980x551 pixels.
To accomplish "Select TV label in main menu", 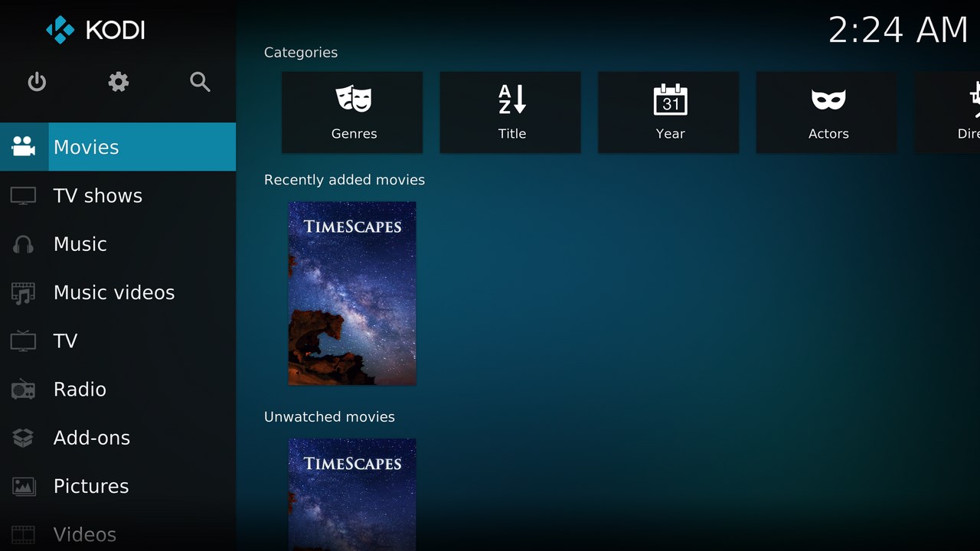I will pos(65,341).
